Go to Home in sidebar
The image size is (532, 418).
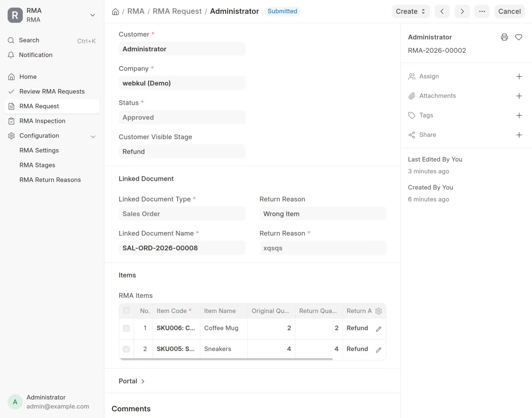click(x=52, y=77)
